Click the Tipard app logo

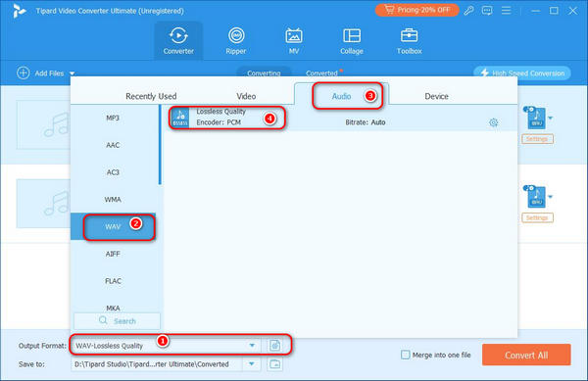(x=19, y=11)
